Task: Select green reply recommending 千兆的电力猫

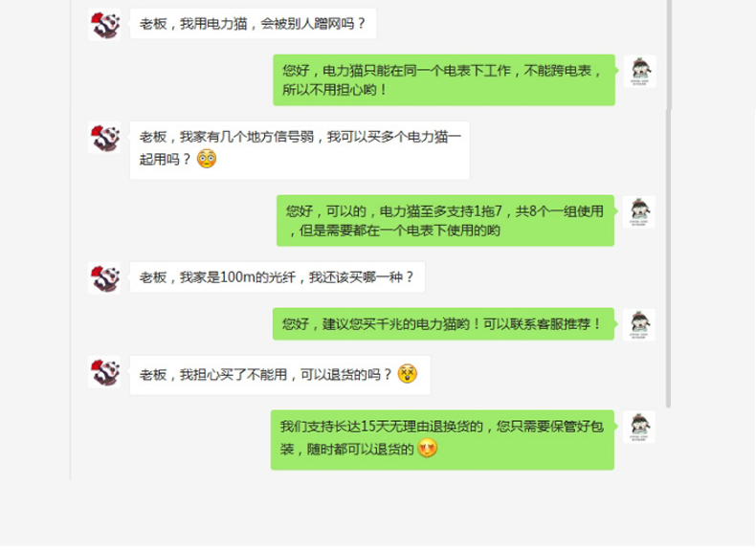Action: (444, 324)
